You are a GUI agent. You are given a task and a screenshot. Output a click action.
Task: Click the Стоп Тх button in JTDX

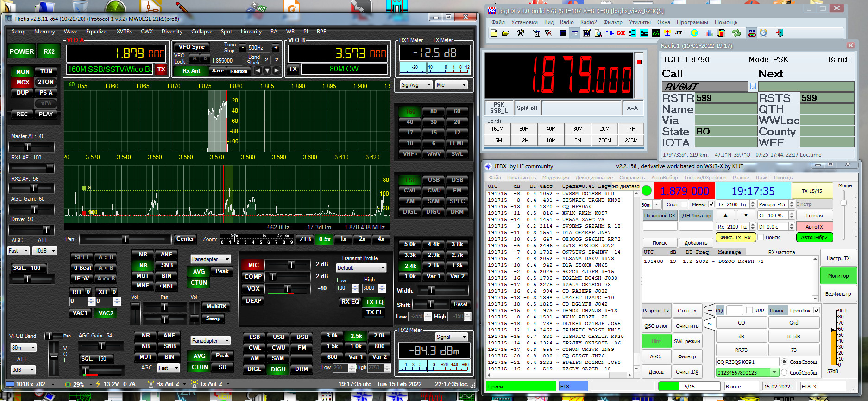[687, 311]
